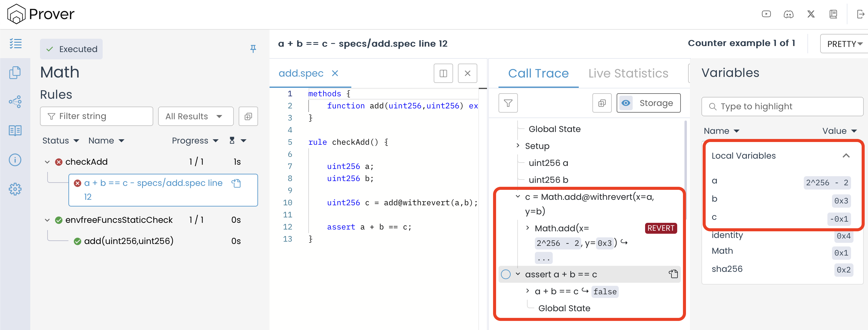The height and width of the screenshot is (330, 868).
Task: Collapse the checkAdd rule tree node
Action: point(47,162)
